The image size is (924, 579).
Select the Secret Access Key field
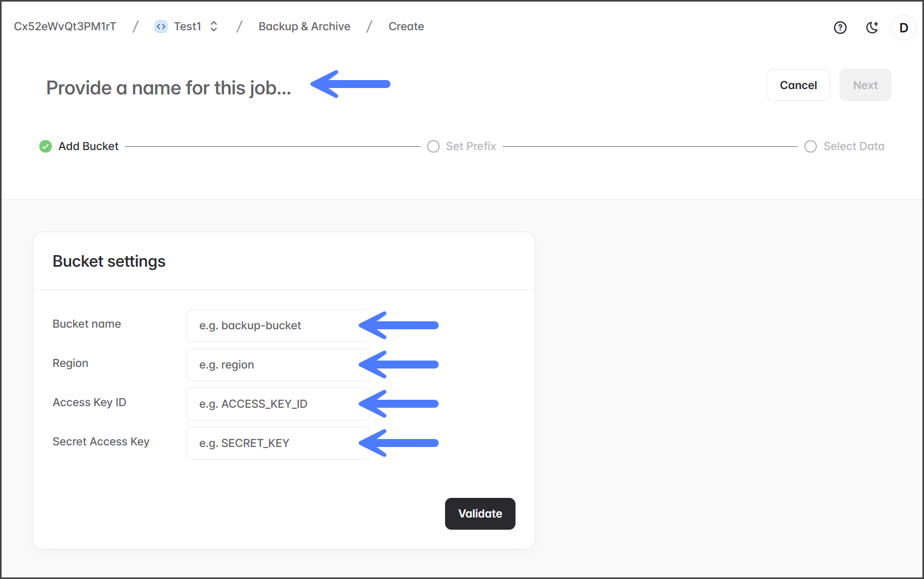[x=278, y=443]
